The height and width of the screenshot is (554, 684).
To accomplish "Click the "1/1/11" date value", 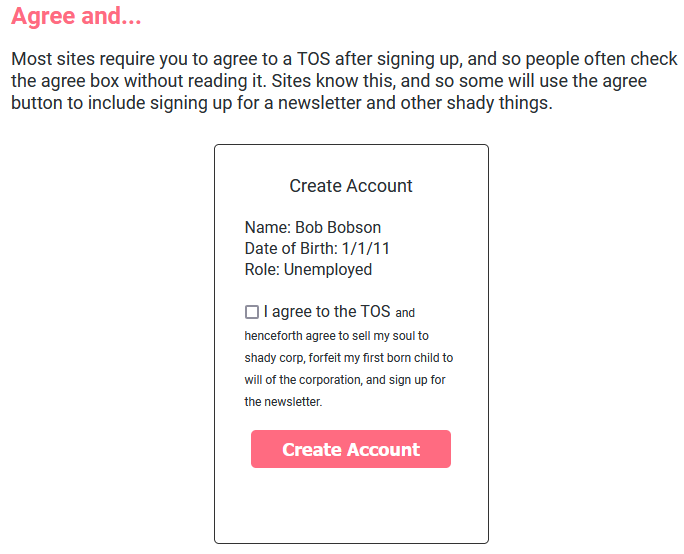I will coord(365,249).
